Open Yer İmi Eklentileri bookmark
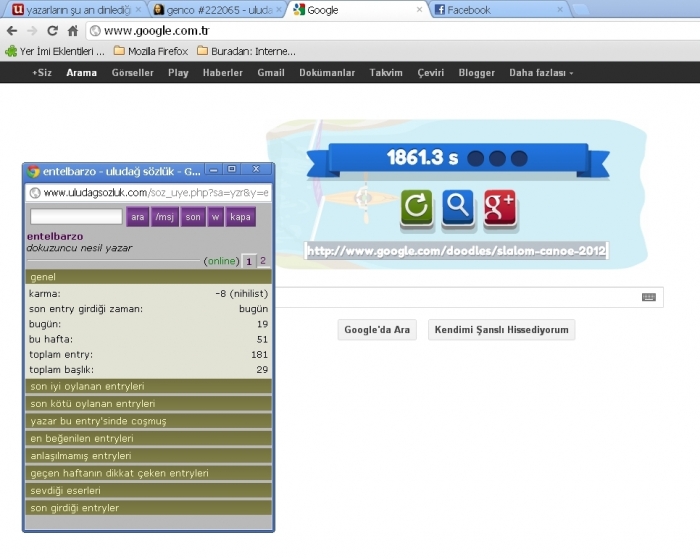This screenshot has width=700, height=559. tap(54, 51)
